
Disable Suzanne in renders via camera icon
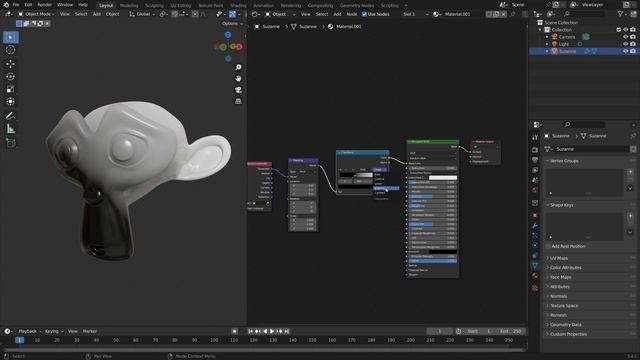pyautogui.click(x=633, y=51)
